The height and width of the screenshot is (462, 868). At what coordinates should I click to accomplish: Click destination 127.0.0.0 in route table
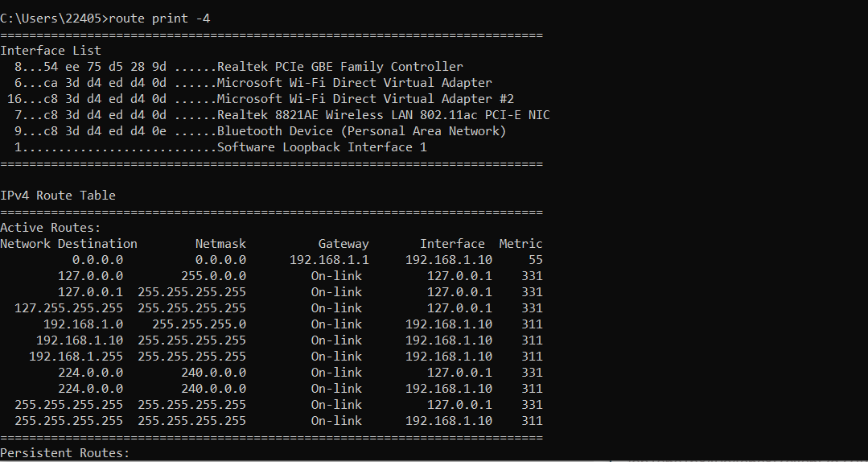91,276
